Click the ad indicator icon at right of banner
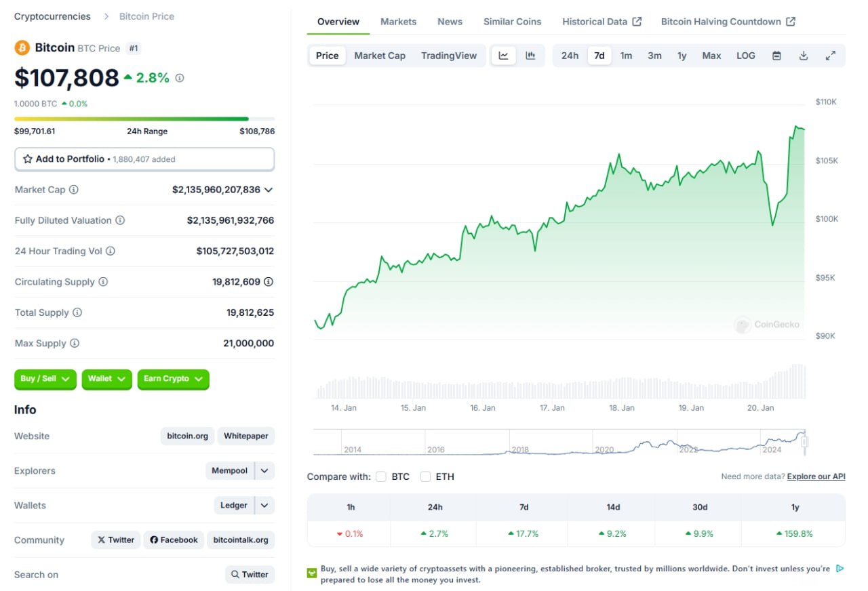868x591 pixels. (x=840, y=569)
